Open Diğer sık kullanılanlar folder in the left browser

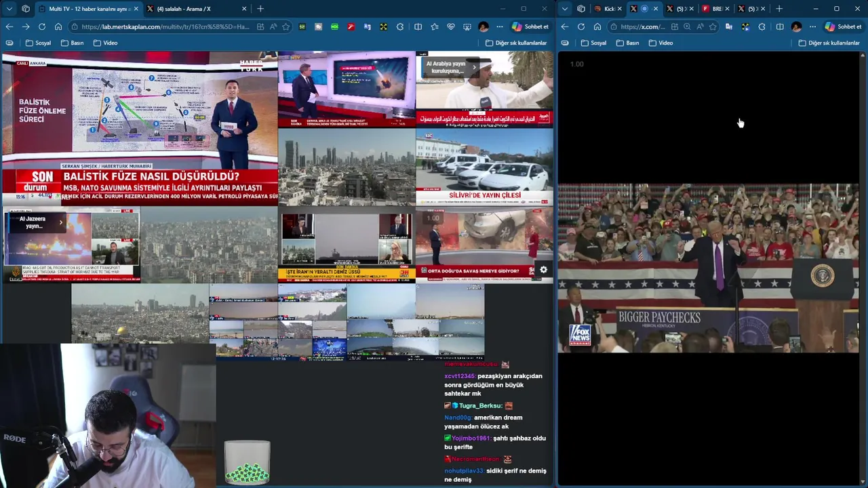coord(516,43)
